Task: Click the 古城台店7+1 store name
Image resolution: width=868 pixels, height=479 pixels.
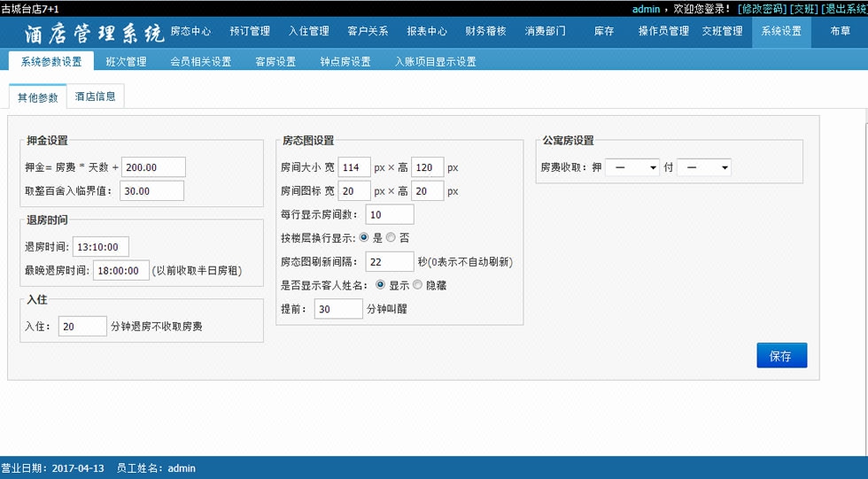Action: point(30,9)
